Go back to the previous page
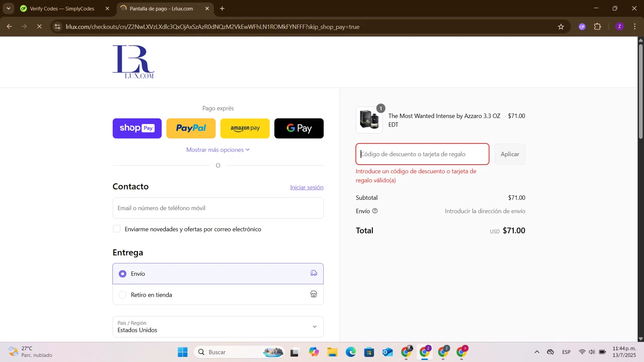Screen dimensions: 644x362 pos(9,27)
